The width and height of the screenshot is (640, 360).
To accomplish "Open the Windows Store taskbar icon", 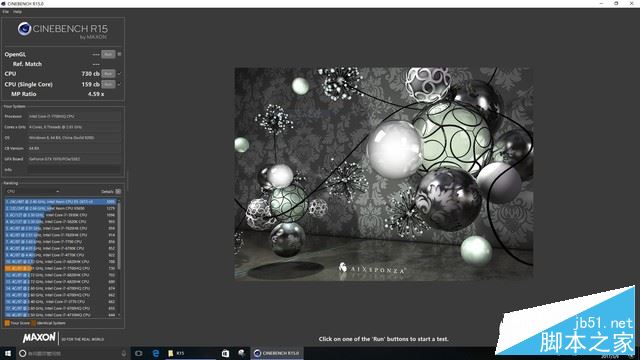I will (x=225, y=353).
